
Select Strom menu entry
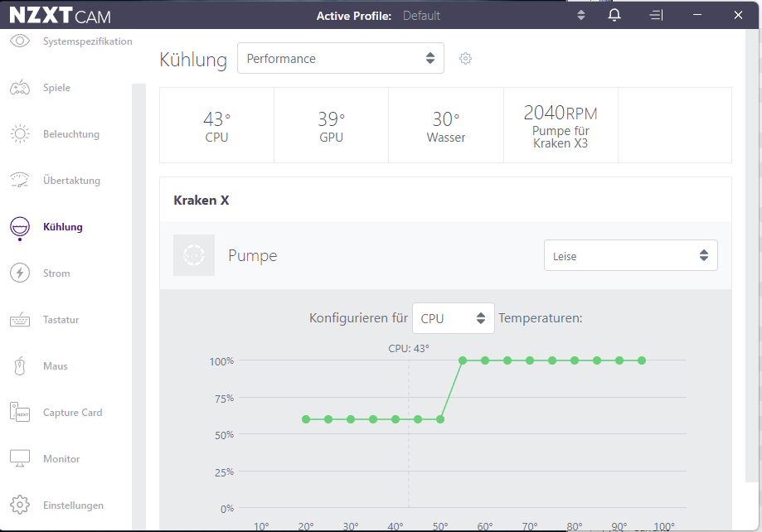[x=56, y=273]
